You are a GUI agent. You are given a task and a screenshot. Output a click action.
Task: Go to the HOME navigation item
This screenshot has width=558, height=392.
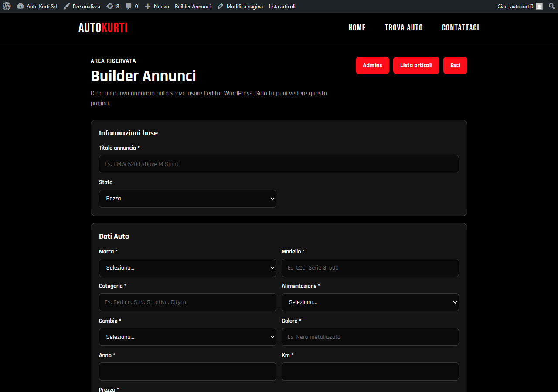click(x=357, y=28)
